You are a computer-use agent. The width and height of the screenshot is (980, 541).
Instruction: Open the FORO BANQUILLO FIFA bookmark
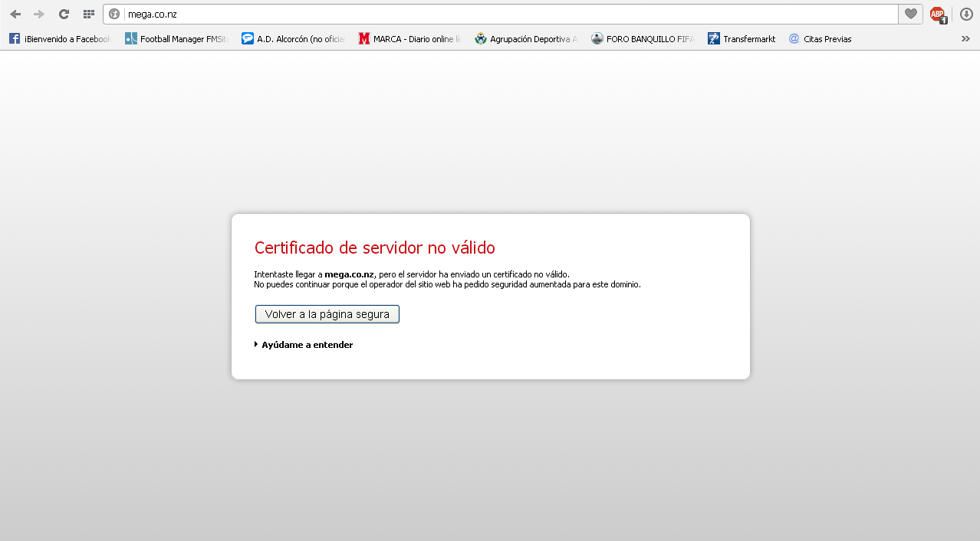643,38
